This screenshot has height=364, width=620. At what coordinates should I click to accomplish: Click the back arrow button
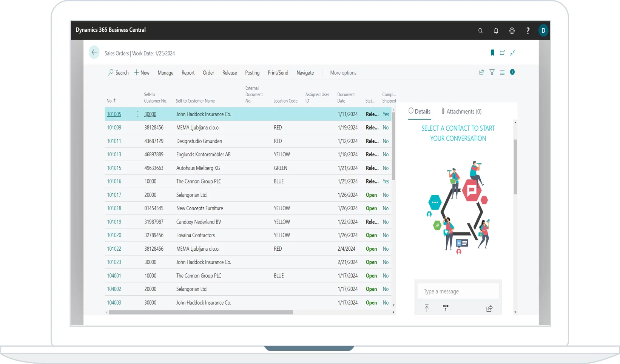(x=94, y=52)
